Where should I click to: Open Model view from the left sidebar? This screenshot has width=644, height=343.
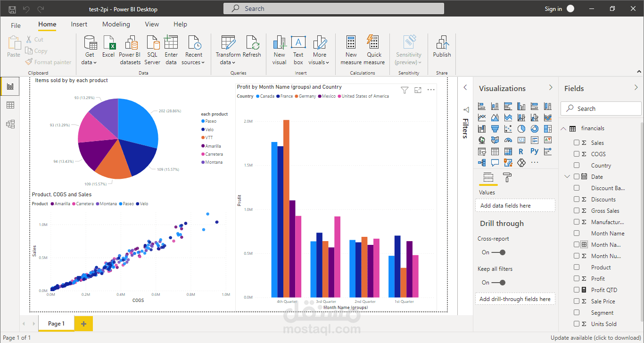[x=9, y=124]
